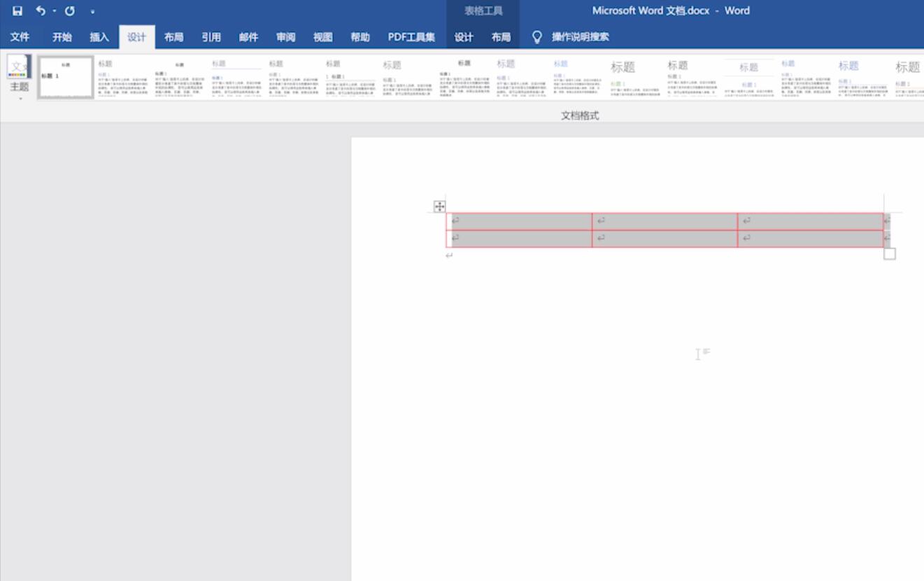This screenshot has width=924, height=581.
Task: Click the 文档格式 group label
Action: pyautogui.click(x=580, y=115)
